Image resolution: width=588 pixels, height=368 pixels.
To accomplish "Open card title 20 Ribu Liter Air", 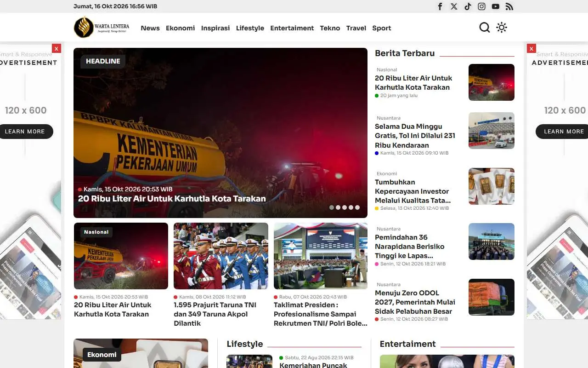I will (x=113, y=310).
